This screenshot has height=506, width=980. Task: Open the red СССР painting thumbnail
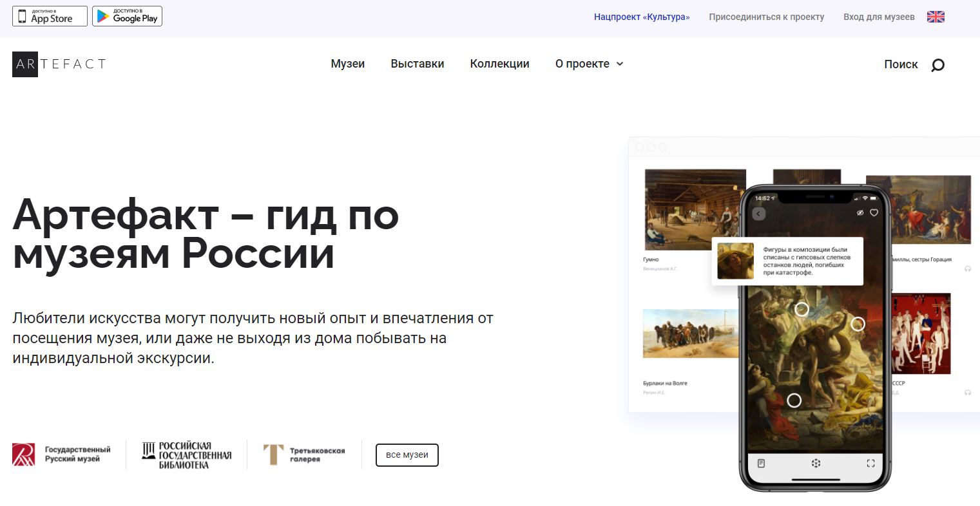(x=921, y=333)
